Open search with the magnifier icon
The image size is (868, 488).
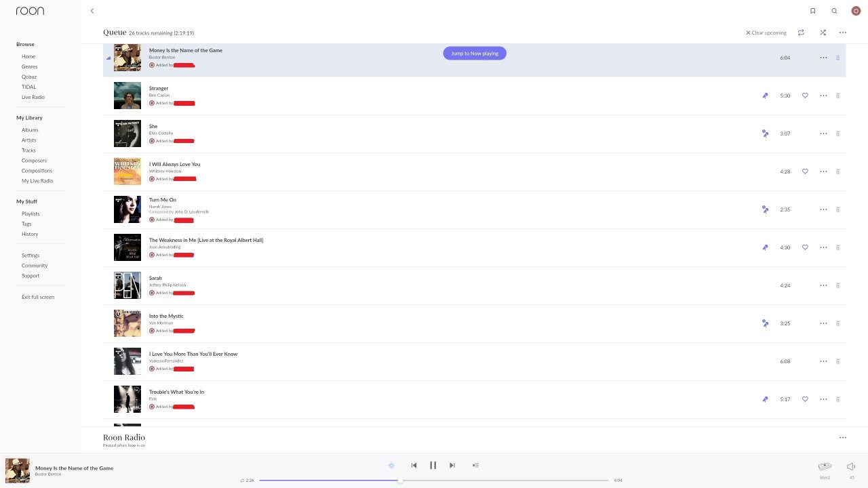pyautogui.click(x=834, y=11)
